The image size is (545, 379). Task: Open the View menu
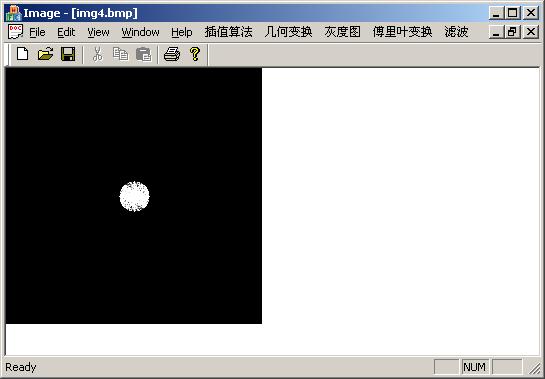point(98,32)
